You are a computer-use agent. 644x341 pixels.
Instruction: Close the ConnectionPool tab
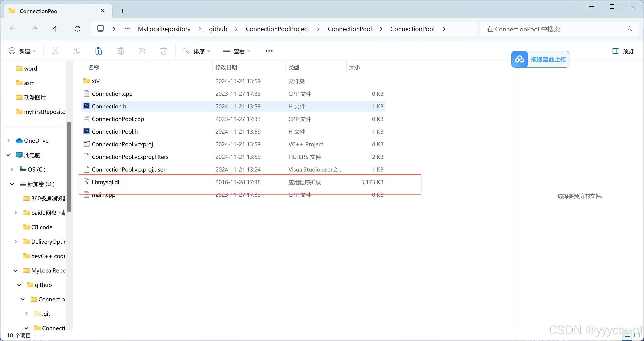click(103, 11)
